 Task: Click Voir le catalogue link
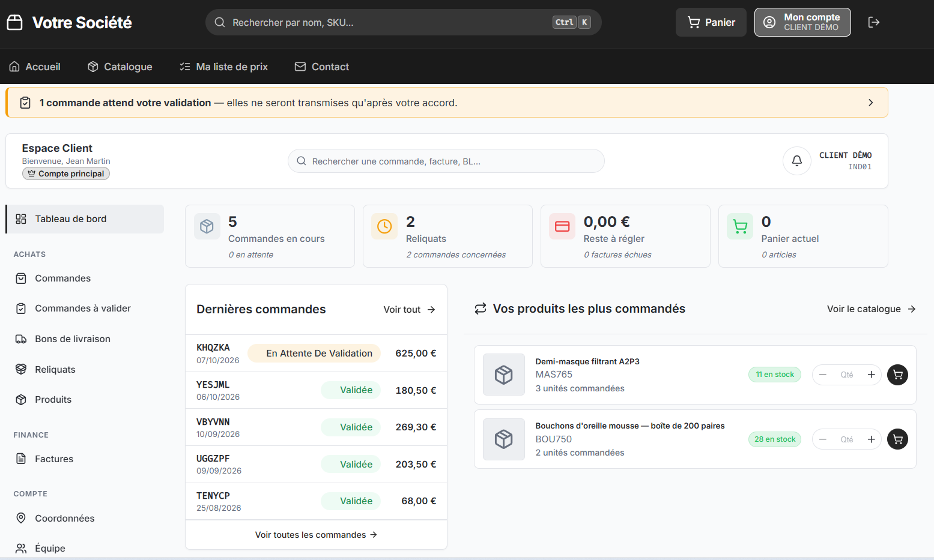(x=872, y=309)
